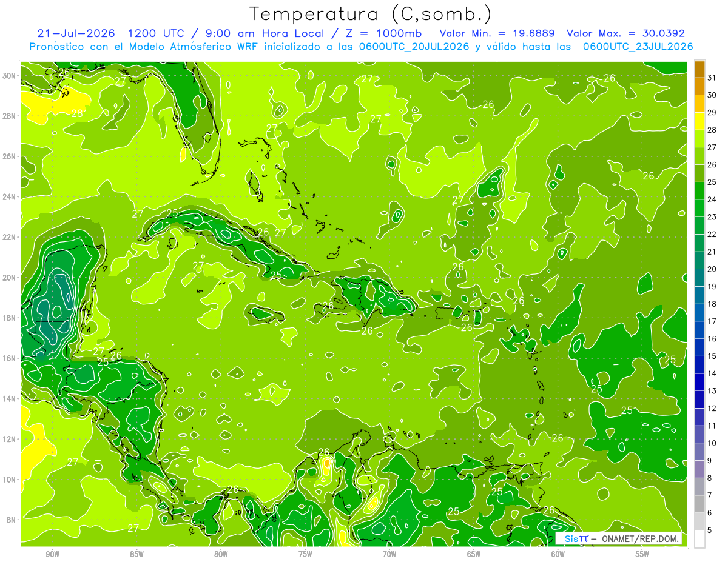Screen dimensions: 728x562
Task: Click the legend scale value "21"
Action: [712, 252]
